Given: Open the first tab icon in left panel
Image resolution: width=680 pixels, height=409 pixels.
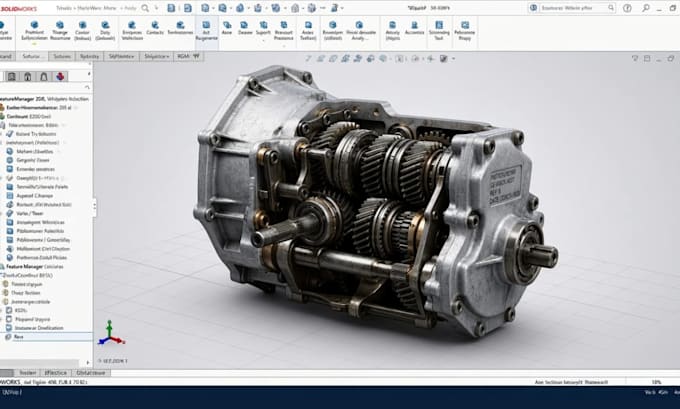Looking at the screenshot, I should coord(12,76).
